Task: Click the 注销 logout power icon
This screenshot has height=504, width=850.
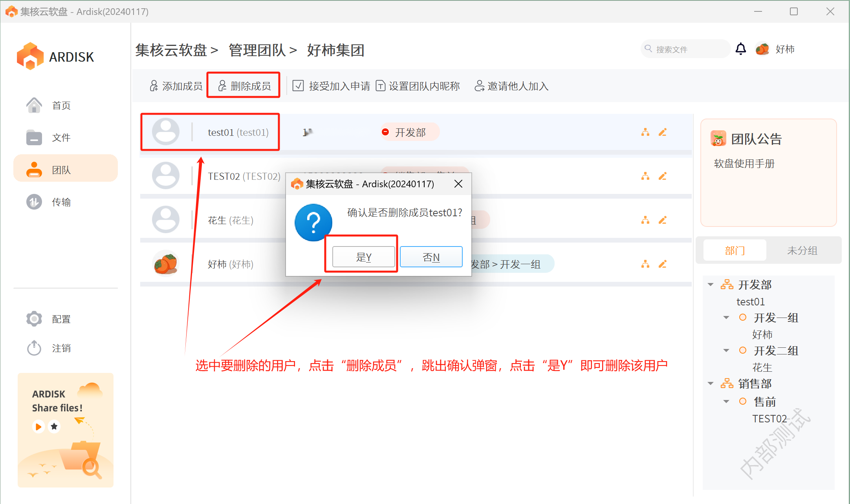Action: [34, 348]
